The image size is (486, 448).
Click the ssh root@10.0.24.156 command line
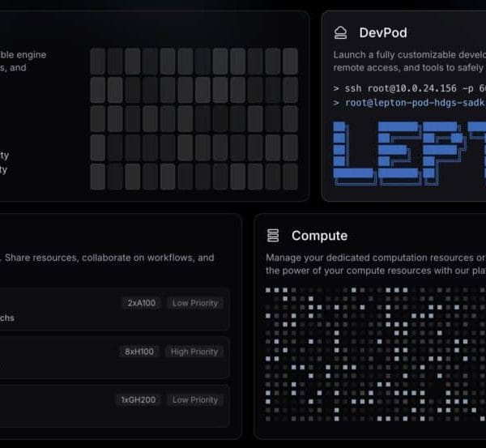[x=410, y=88]
